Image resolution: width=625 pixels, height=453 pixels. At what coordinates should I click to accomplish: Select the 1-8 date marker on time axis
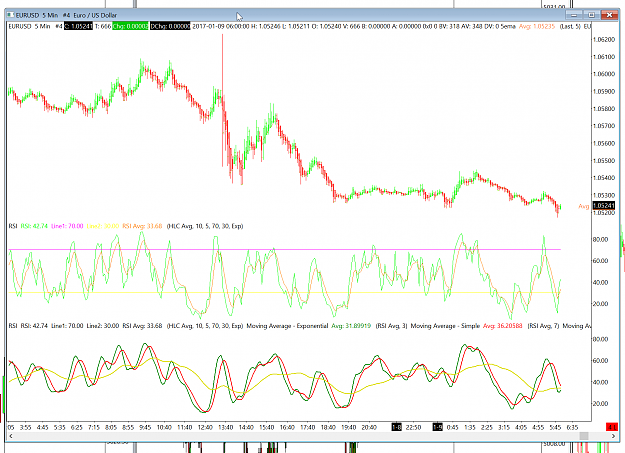coord(397,427)
